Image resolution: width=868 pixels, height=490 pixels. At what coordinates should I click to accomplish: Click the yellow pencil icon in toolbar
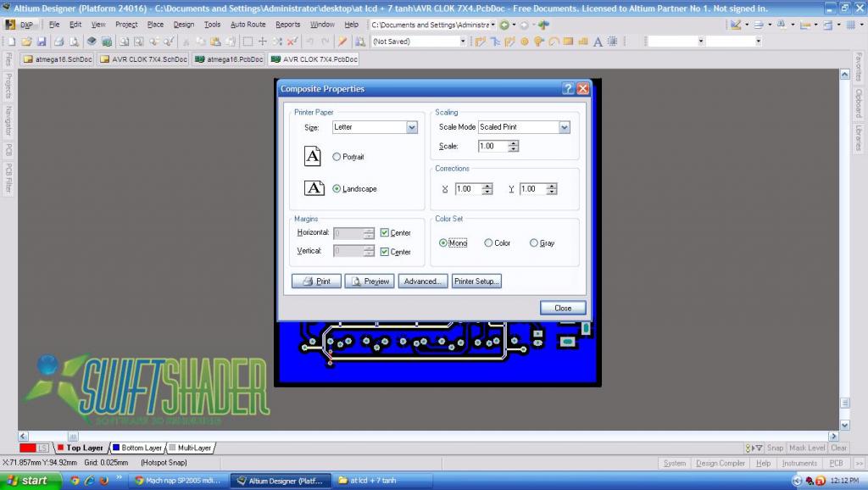tap(342, 42)
